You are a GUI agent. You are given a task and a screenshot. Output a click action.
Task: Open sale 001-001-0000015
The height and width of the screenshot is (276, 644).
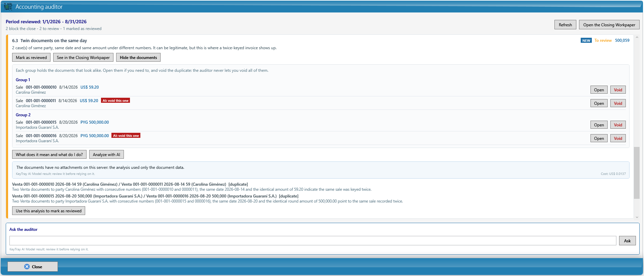pyautogui.click(x=599, y=125)
